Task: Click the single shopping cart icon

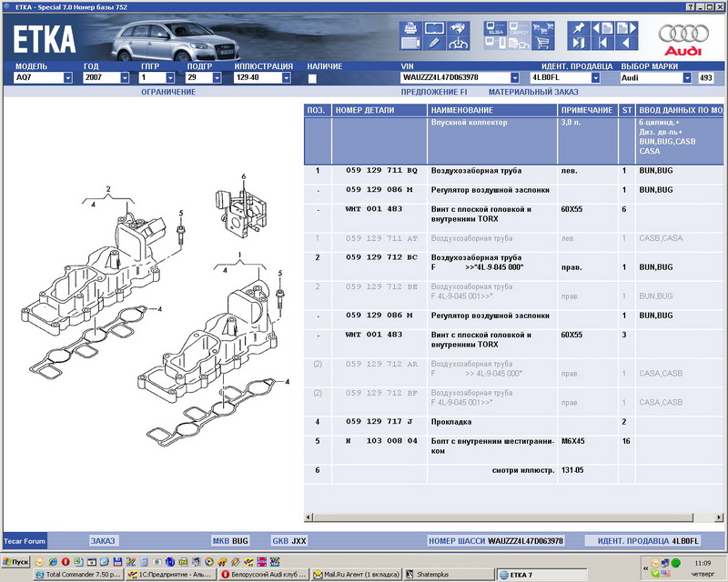Action: (x=542, y=43)
